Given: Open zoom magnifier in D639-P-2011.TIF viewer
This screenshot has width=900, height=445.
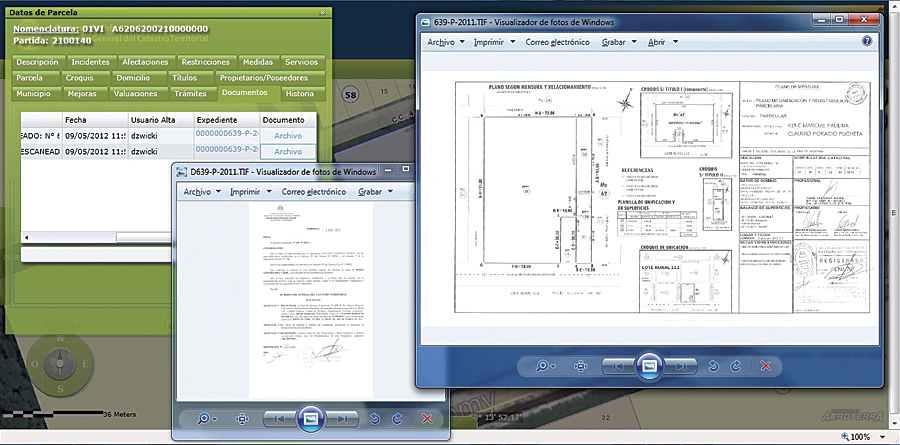Looking at the screenshot, I should point(206,419).
